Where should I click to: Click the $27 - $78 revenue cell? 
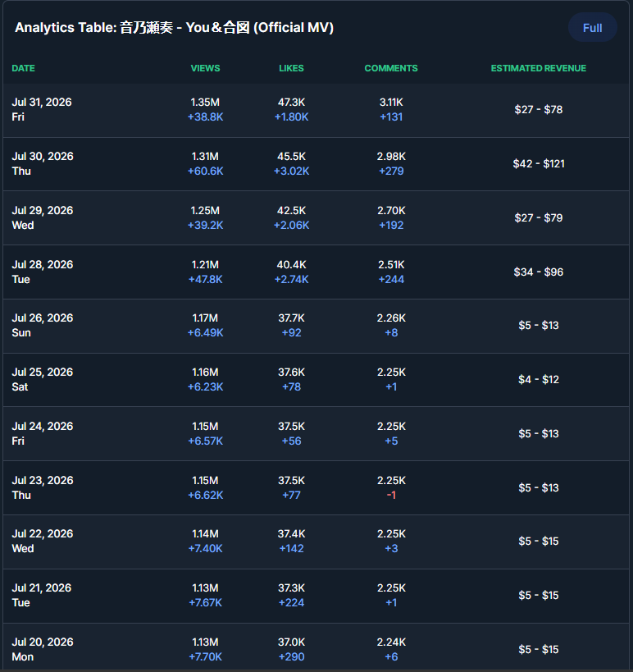(x=539, y=110)
